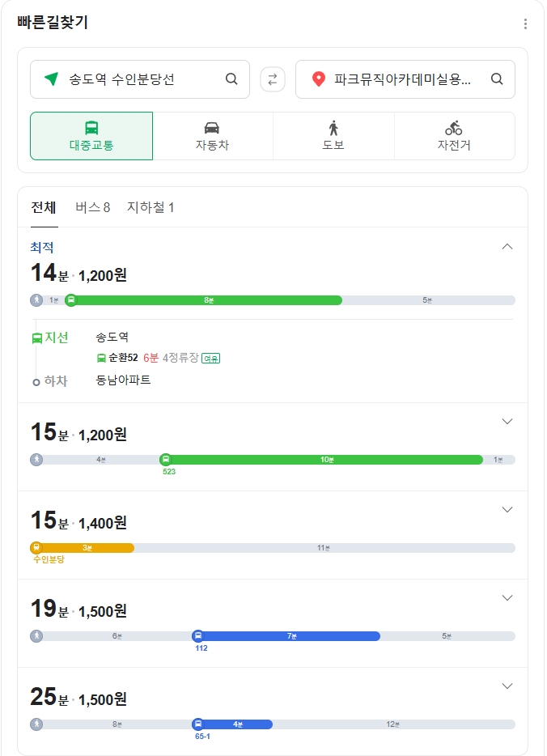Click the 수인분당 subway icon on route bar

coord(36,548)
